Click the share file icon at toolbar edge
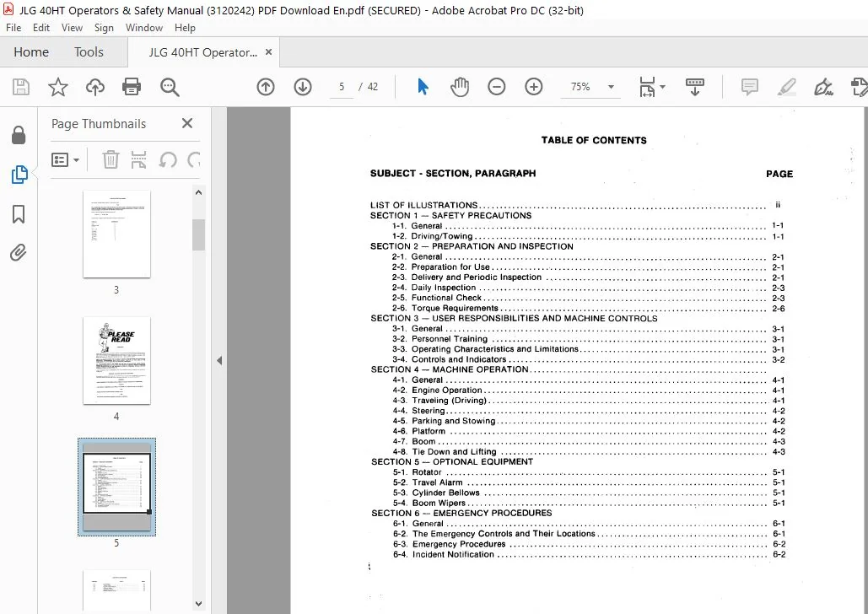The width and height of the screenshot is (868, 614). 859,87
